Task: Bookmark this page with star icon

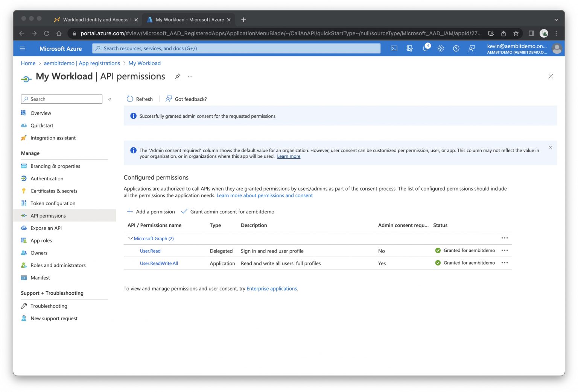Action: point(516,33)
